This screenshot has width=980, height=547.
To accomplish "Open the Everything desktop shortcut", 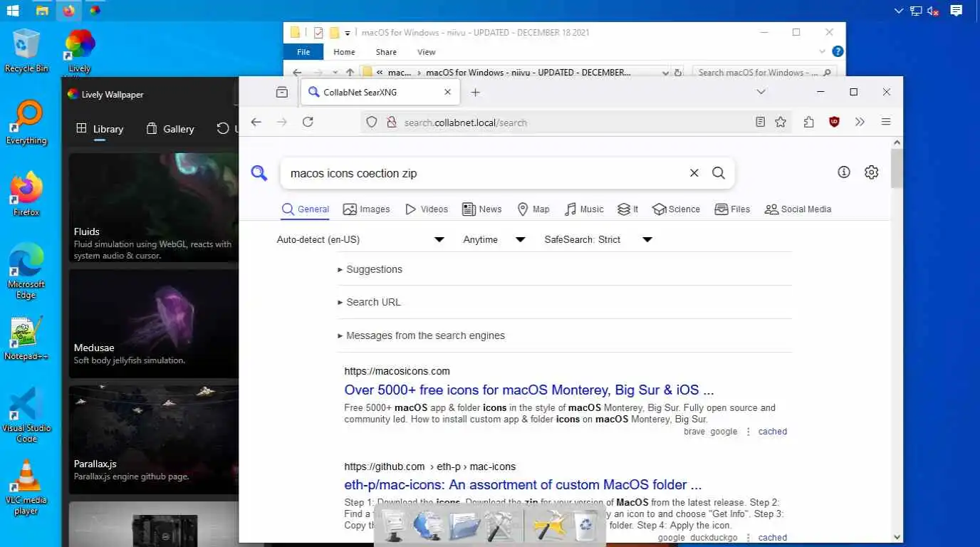I will 26,122.
